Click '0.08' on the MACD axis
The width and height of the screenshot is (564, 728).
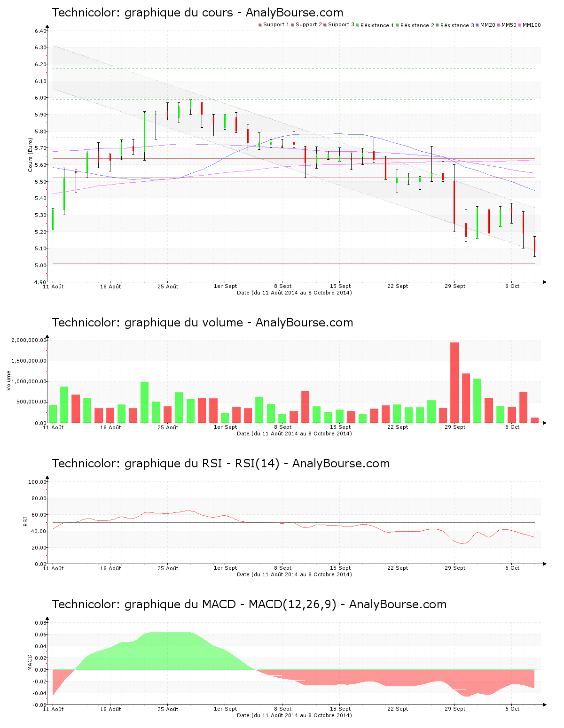[40, 623]
